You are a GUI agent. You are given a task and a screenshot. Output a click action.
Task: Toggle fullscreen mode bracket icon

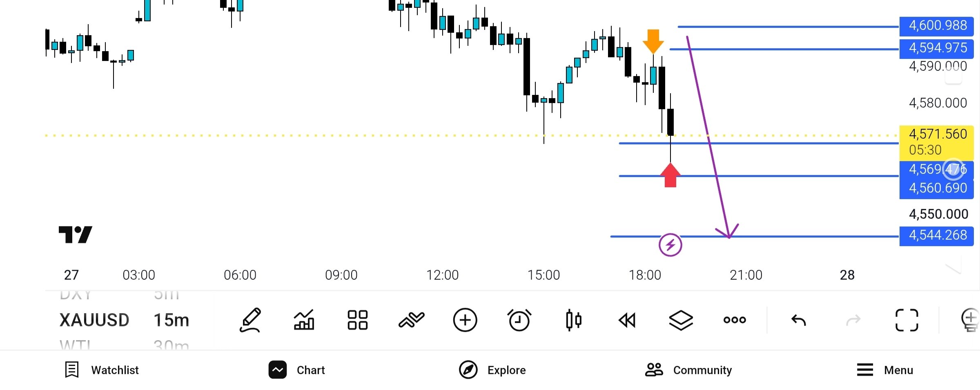pyautogui.click(x=906, y=320)
